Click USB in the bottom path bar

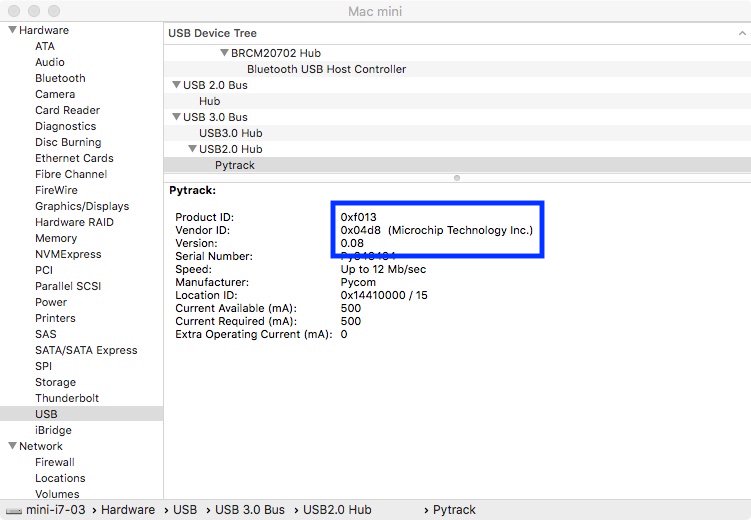185,510
